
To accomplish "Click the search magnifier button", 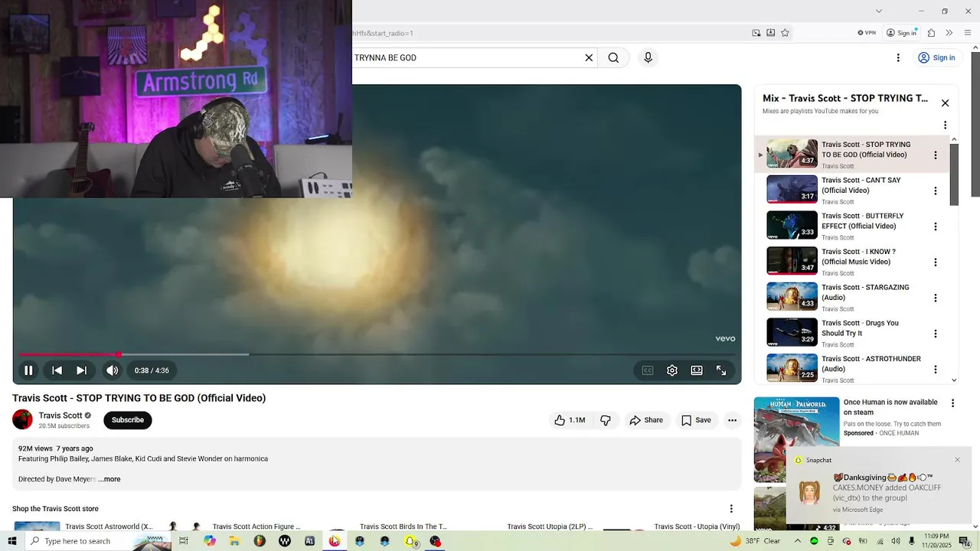I will tap(613, 57).
